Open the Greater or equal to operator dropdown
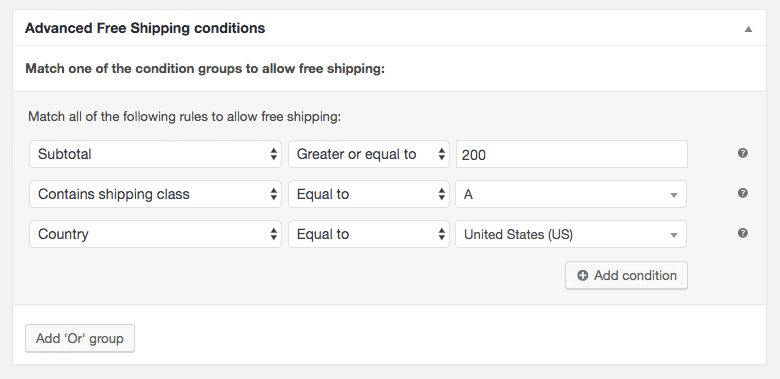Viewport: 780px width, 379px height. click(x=369, y=154)
